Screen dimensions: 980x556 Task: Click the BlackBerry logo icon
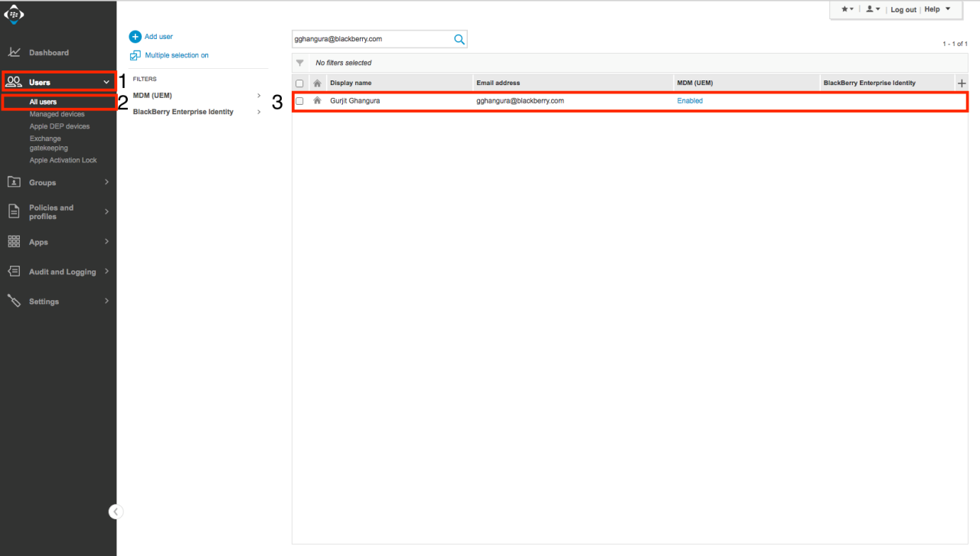(15, 14)
